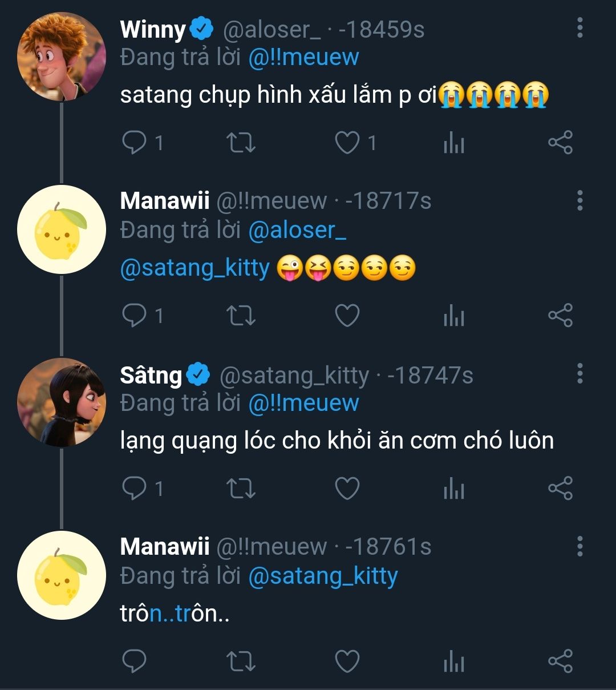Reply to Sâtng's tweet
Image resolution: width=616 pixels, height=690 pixels.
coord(135,489)
